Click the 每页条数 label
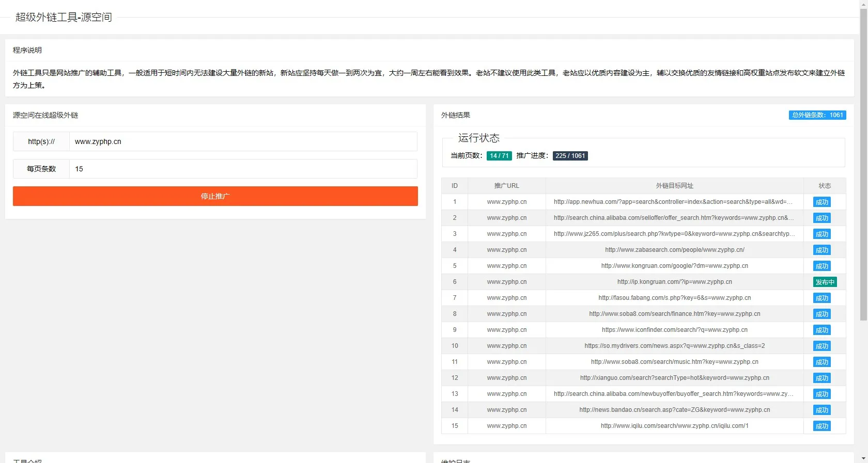This screenshot has height=463, width=868. point(41,169)
